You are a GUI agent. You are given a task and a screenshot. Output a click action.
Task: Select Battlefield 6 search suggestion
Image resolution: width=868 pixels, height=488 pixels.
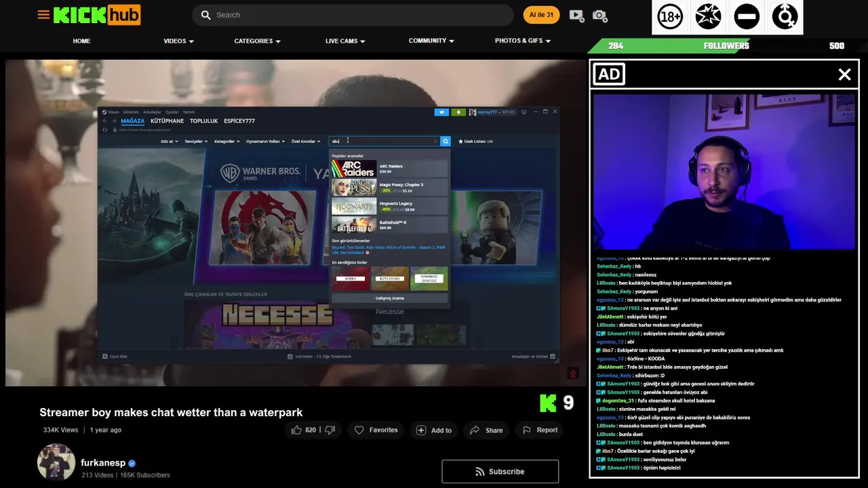[389, 225]
